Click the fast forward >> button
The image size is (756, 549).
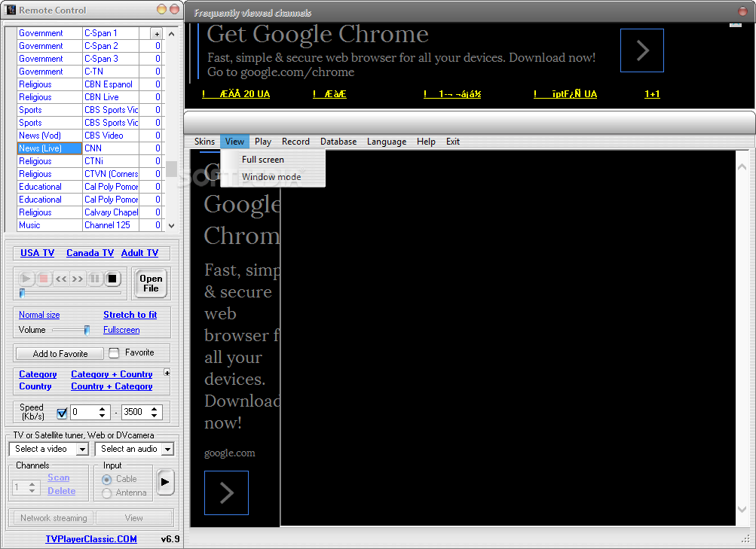[78, 279]
